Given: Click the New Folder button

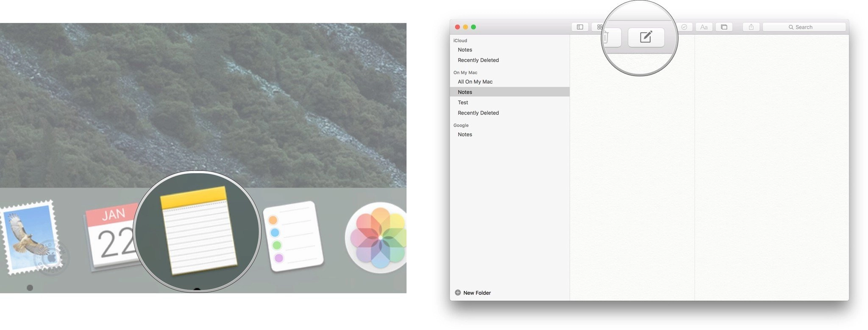Looking at the screenshot, I should click(473, 293).
